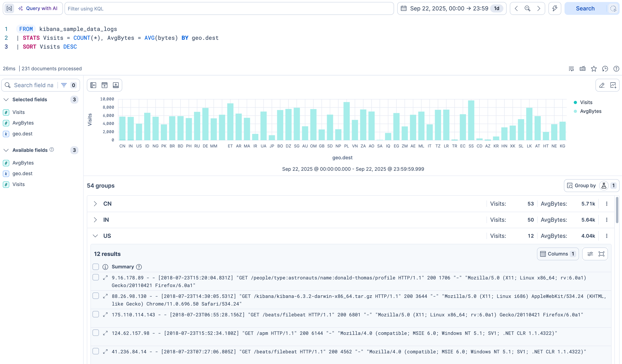622x364 pixels.
Task: Expand the CN group row
Action: (x=95, y=204)
